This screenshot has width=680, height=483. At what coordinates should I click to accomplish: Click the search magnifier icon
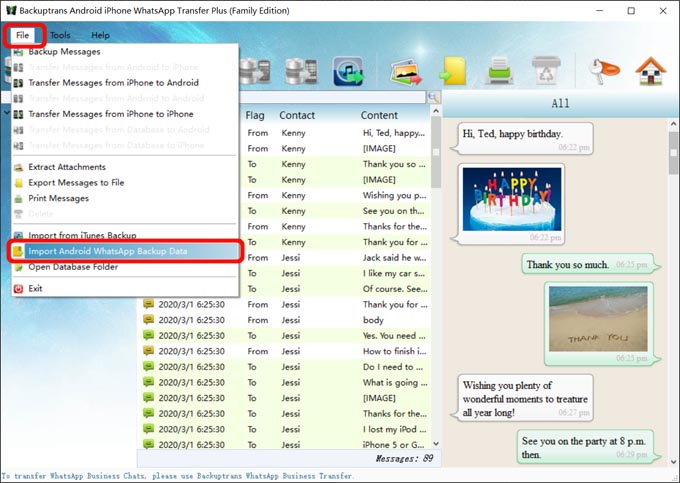click(433, 97)
